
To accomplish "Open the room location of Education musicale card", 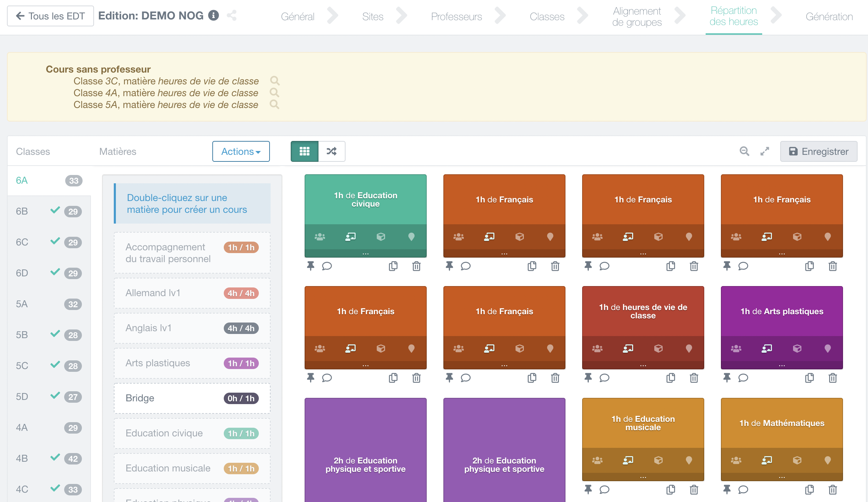I will pyautogui.click(x=689, y=460).
